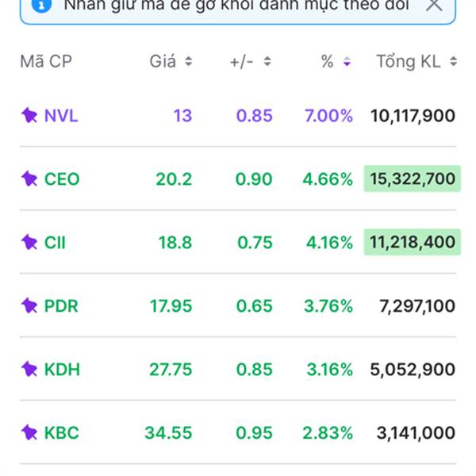Select the CII ticker symbol
476x476 pixels.
pos(56,242)
